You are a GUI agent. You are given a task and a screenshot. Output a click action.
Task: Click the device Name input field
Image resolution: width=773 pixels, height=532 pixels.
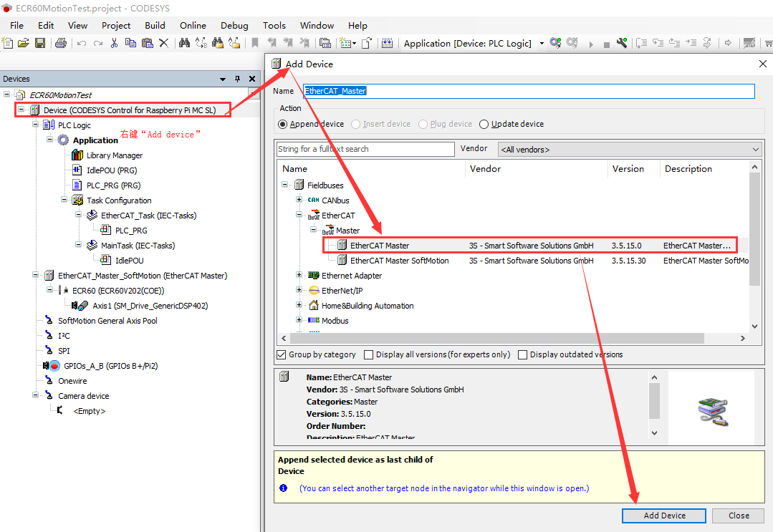click(x=529, y=91)
